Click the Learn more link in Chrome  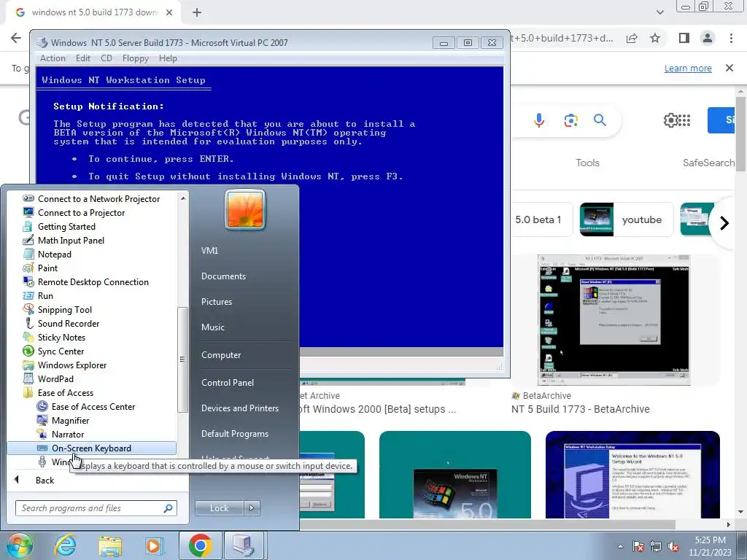click(688, 68)
